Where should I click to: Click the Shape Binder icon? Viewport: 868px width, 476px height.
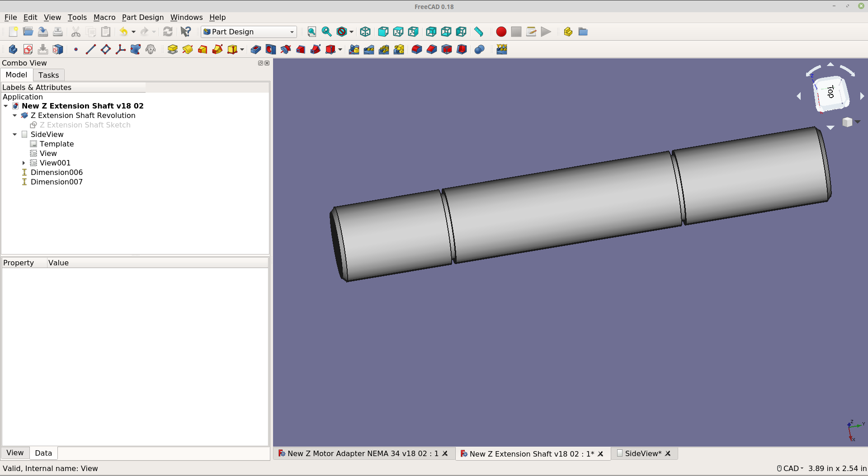pyautogui.click(x=136, y=49)
